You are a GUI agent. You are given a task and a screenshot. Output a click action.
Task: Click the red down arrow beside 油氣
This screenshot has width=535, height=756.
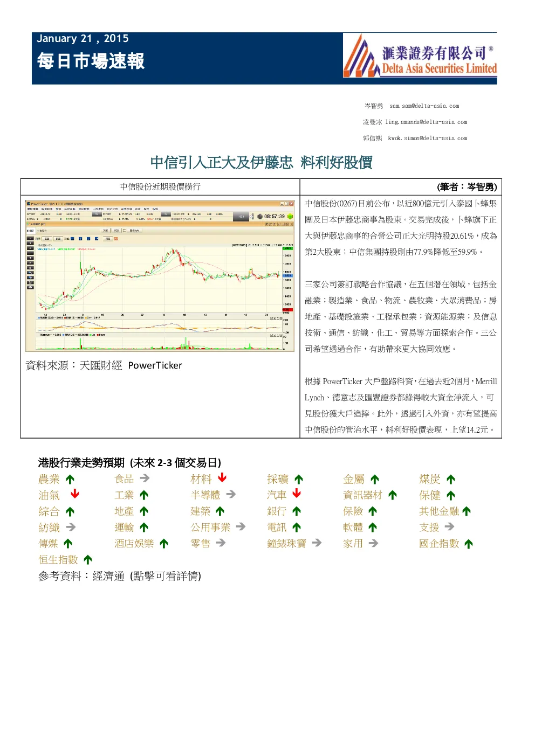coord(75,494)
